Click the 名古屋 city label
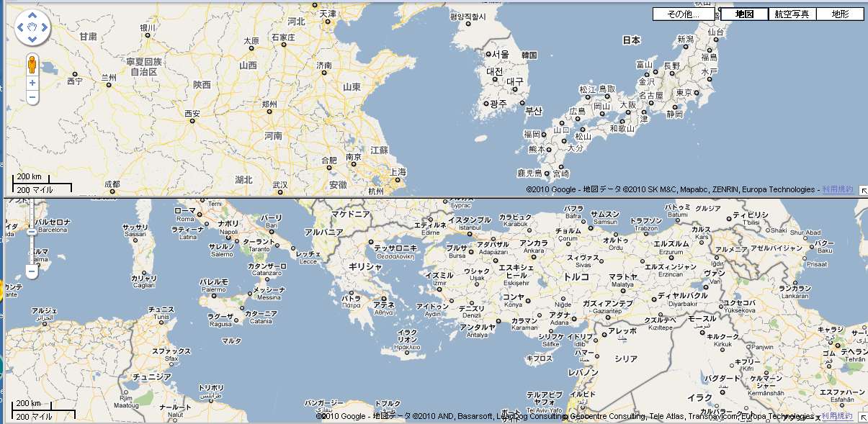Image resolution: width=868 pixels, height=424 pixels. 650,95
